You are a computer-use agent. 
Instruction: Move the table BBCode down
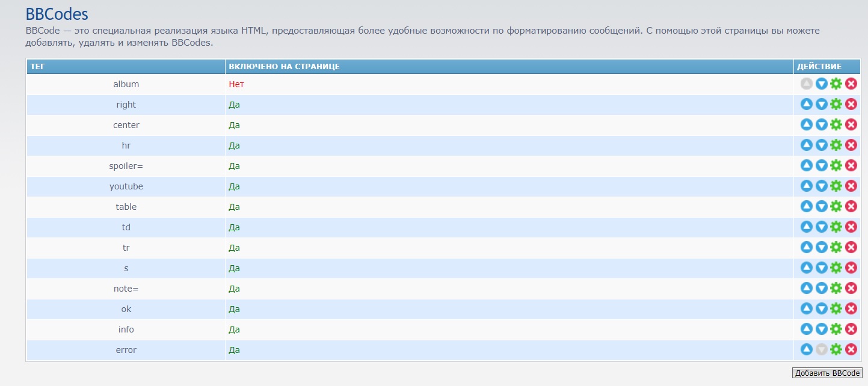pyautogui.click(x=821, y=207)
